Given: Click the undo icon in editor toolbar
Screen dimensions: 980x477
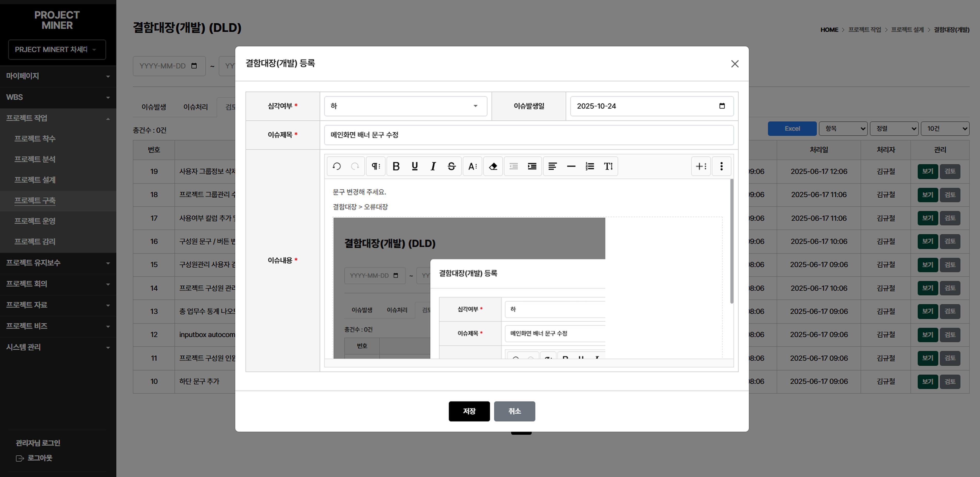Looking at the screenshot, I should coord(337,166).
